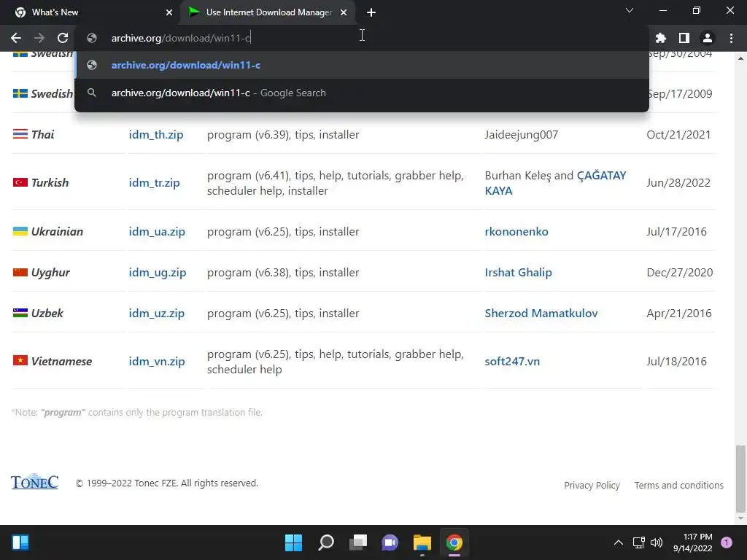Screen dimensions: 747x560
Task: Click in the address bar text field
Action: click(x=362, y=38)
